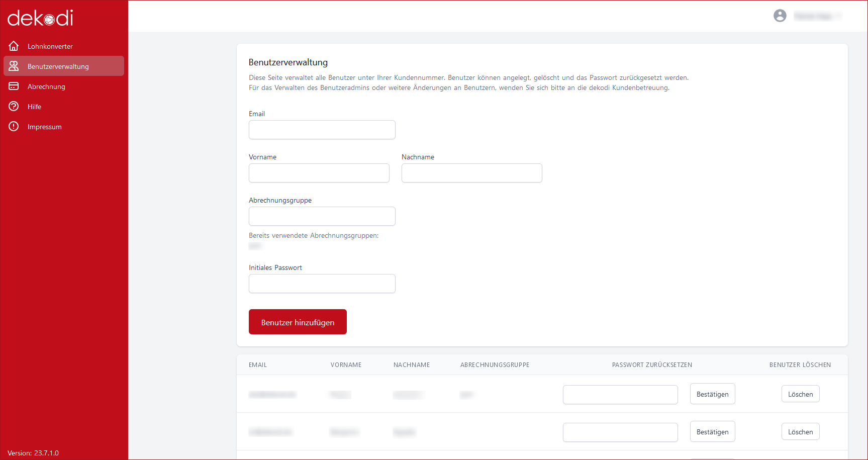Open the account menu next to the avatar
Screen dimensions: 868x460
click(817, 16)
